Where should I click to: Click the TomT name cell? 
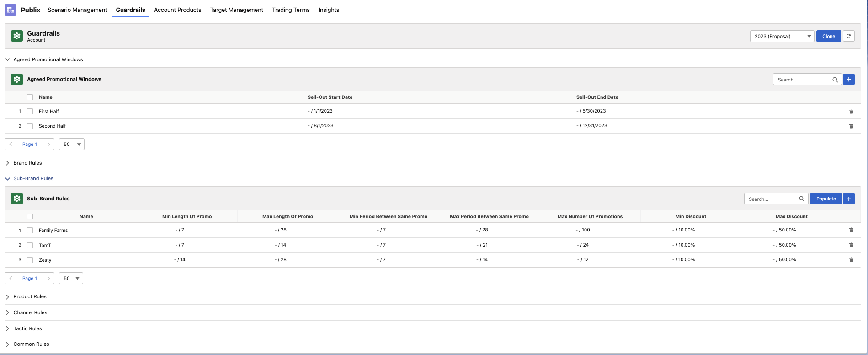pyautogui.click(x=45, y=245)
